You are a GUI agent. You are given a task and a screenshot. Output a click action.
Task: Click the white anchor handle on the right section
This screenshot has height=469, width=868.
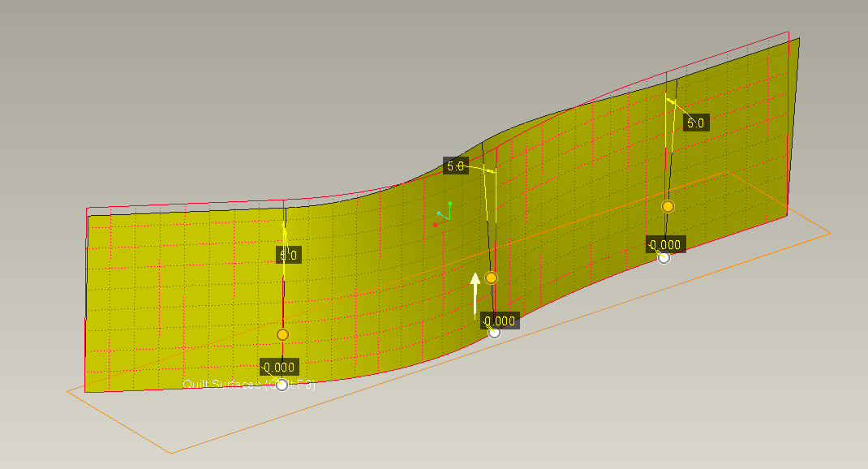(x=664, y=258)
